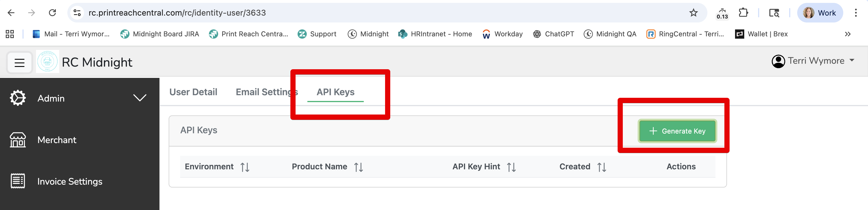The width and height of the screenshot is (868, 210).
Task: Sort table by Created column
Action: (x=602, y=167)
